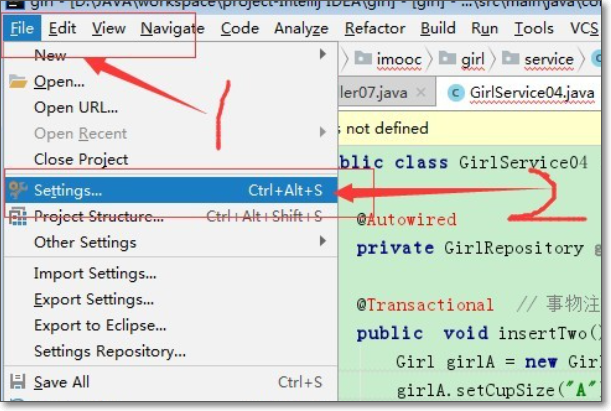The height and width of the screenshot is (411, 611).
Task: Click the Open folder icon in File menu
Action: pos(18,82)
